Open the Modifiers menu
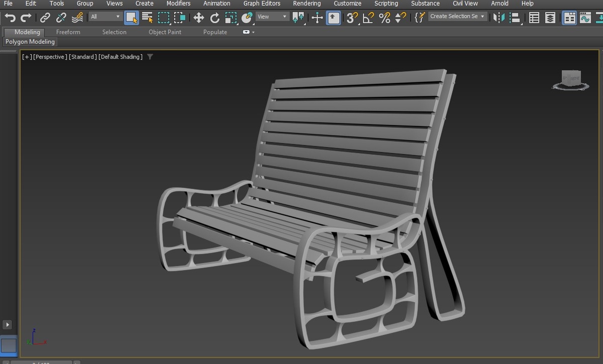The image size is (603, 364). point(178,4)
